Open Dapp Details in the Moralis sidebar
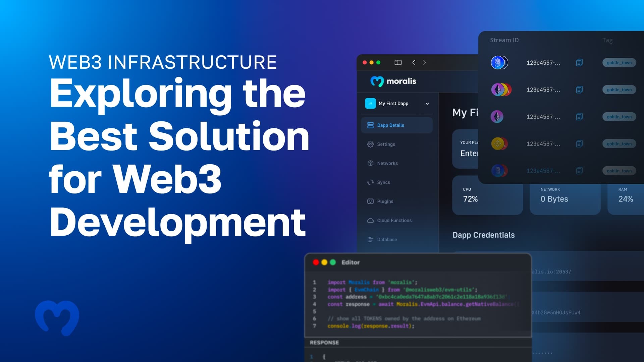Viewport: 644px width, 362px height. pos(390,125)
